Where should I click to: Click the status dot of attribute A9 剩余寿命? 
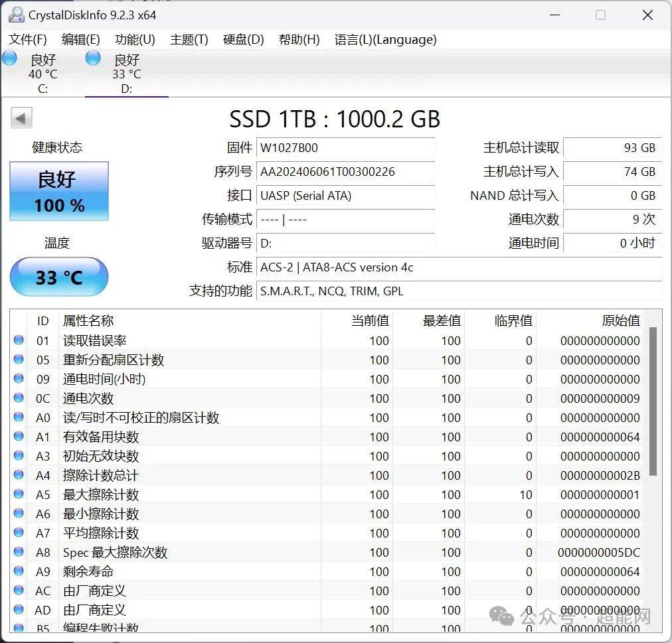pyautogui.click(x=19, y=571)
